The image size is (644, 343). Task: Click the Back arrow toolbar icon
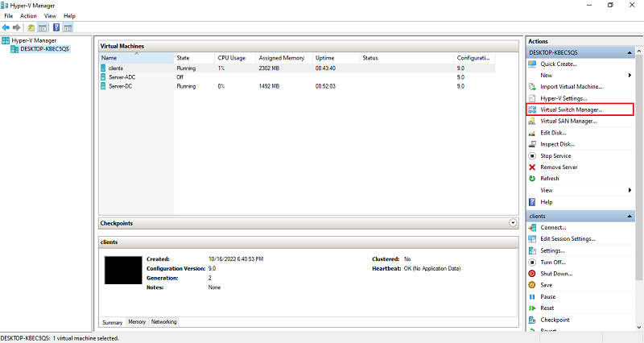[x=6, y=27]
